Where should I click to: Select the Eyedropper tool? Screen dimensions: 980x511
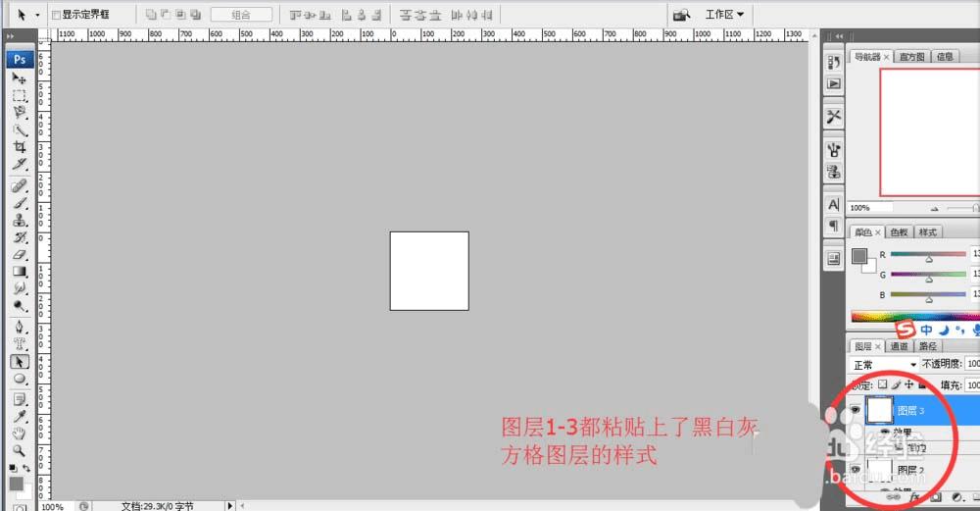coord(20,417)
